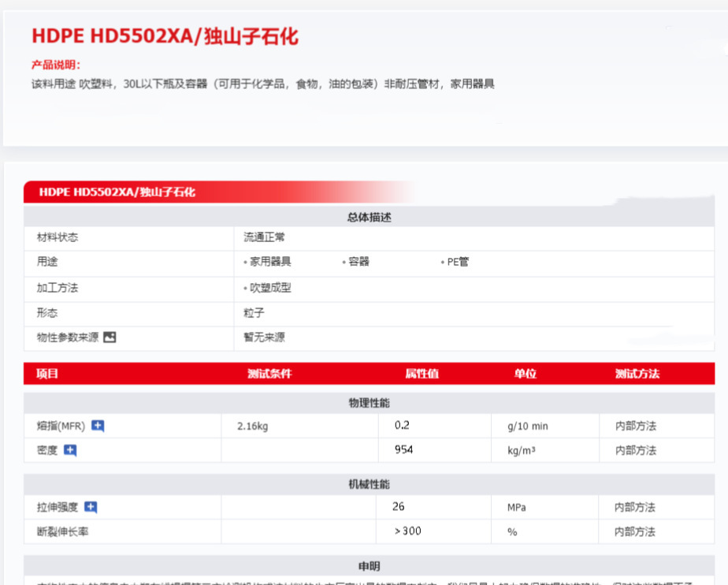
Task: Click the 属性值 column header
Action: pos(422,374)
